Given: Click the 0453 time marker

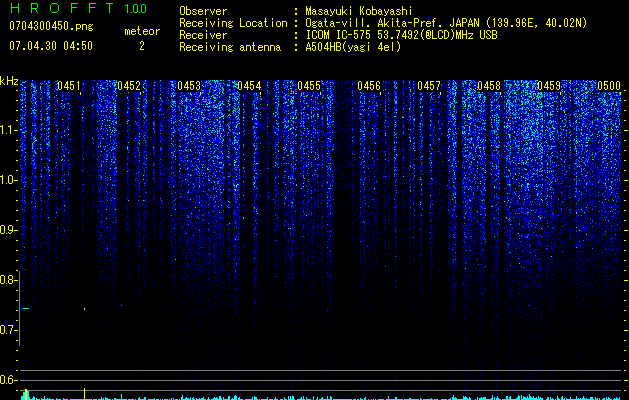Looking at the screenshot, I should (189, 86).
